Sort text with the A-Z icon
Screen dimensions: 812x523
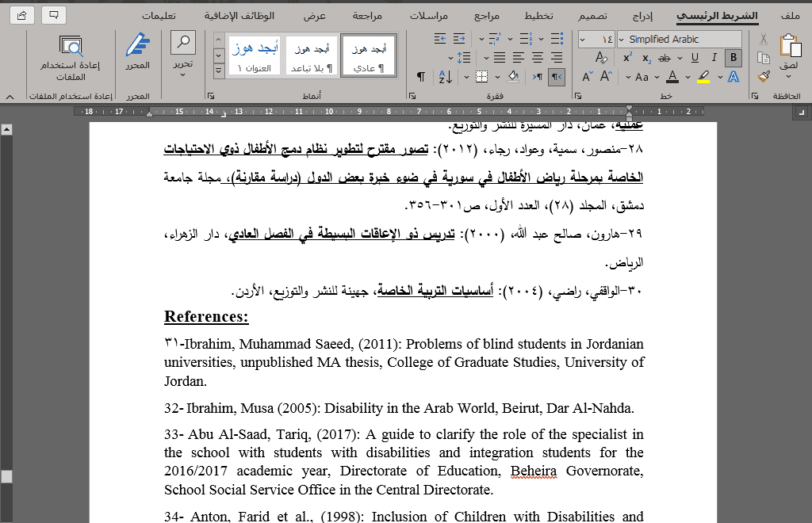click(x=446, y=77)
